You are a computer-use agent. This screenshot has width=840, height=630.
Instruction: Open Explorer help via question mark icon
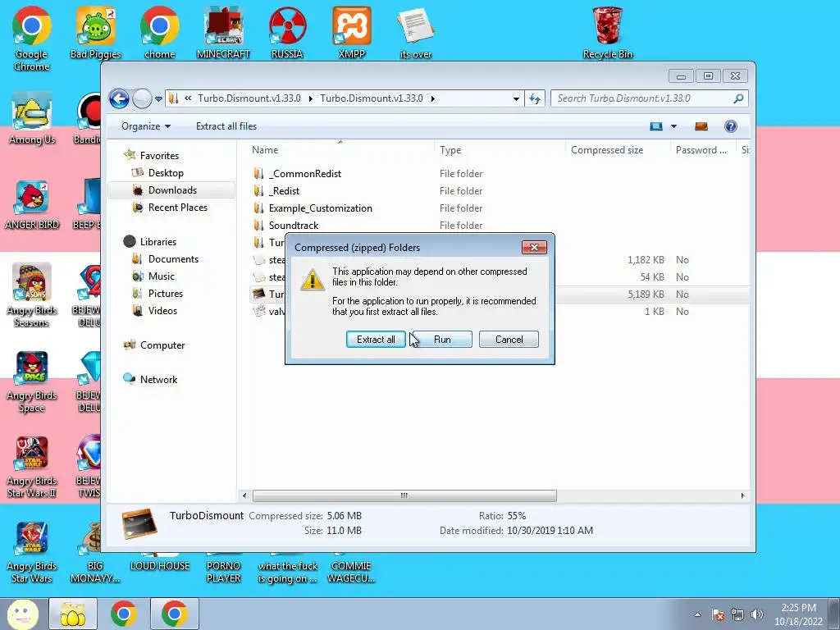click(731, 126)
